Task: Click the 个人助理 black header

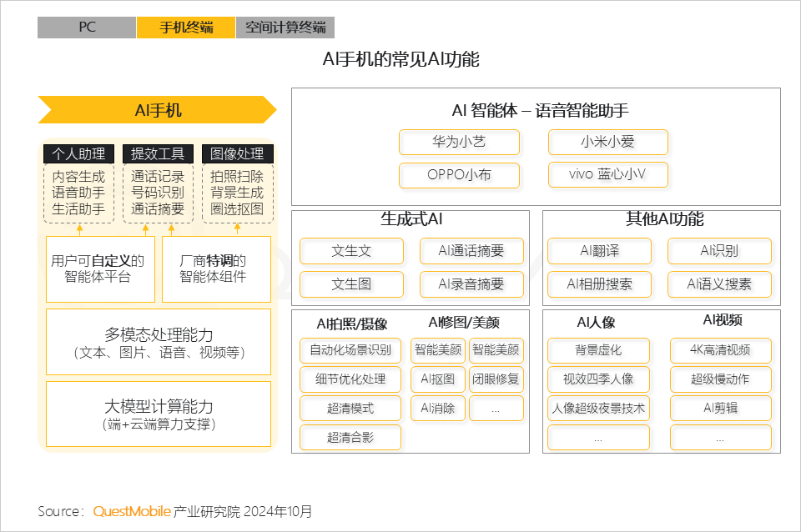Action: point(78,153)
